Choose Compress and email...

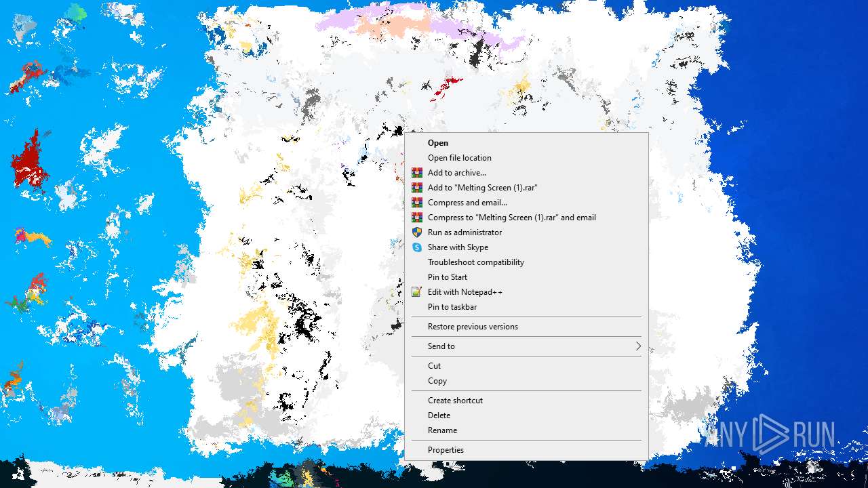pos(526,203)
